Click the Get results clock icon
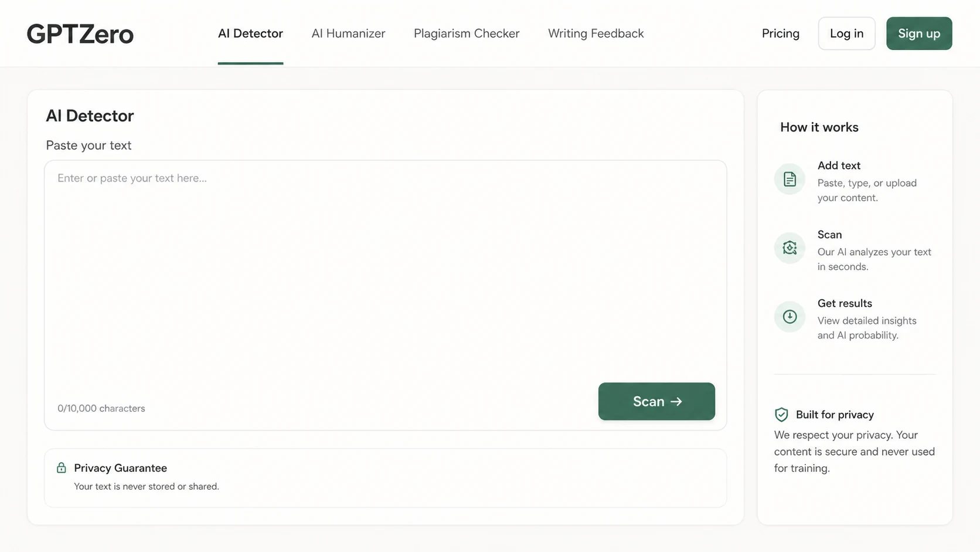This screenshot has width=980, height=552. coord(790,317)
